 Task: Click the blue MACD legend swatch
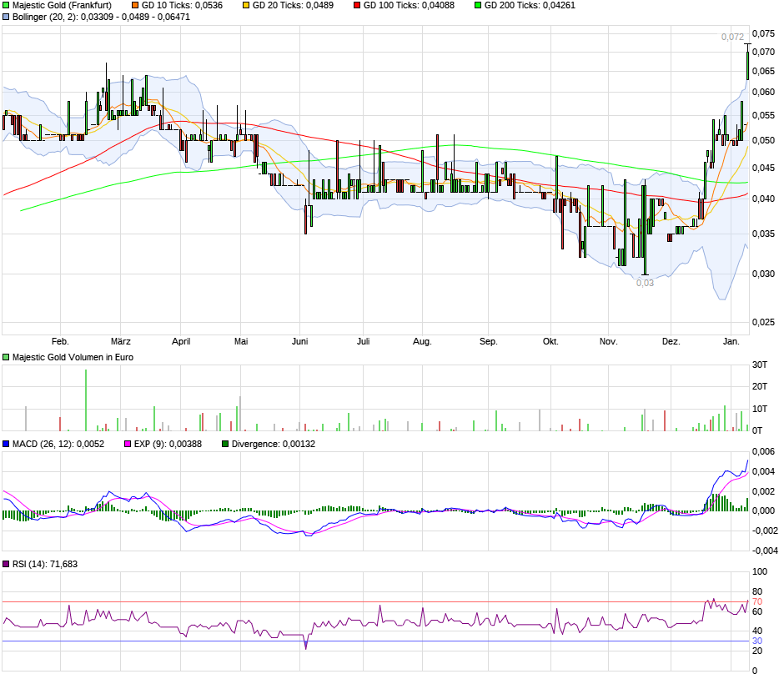click(6, 444)
